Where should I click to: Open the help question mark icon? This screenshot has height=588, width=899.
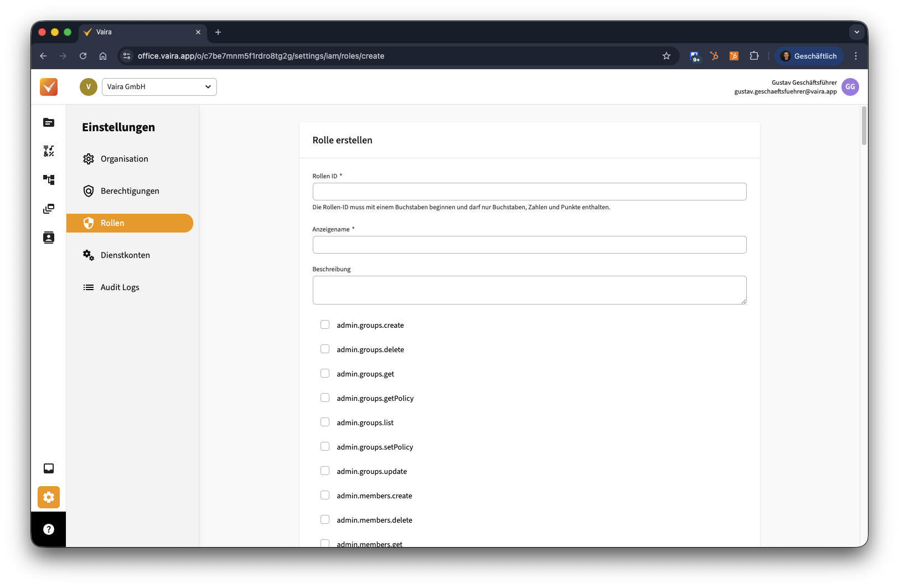(49, 529)
